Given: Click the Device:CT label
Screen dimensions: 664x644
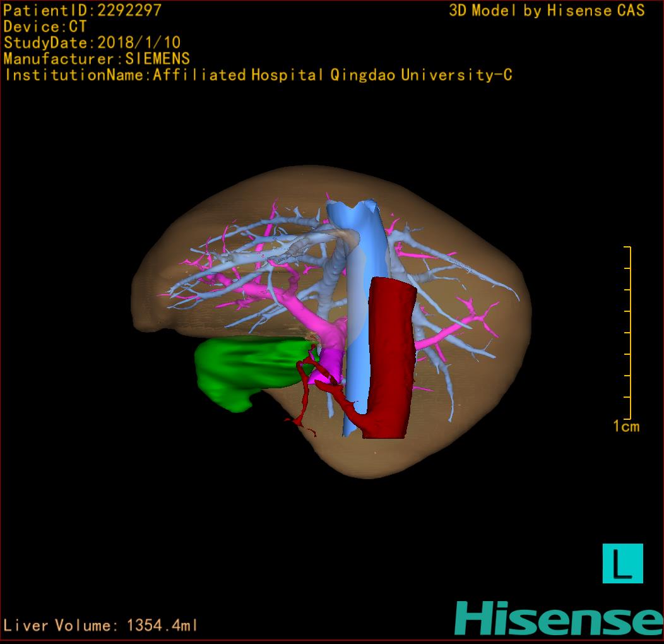Looking at the screenshot, I should click(45, 27).
